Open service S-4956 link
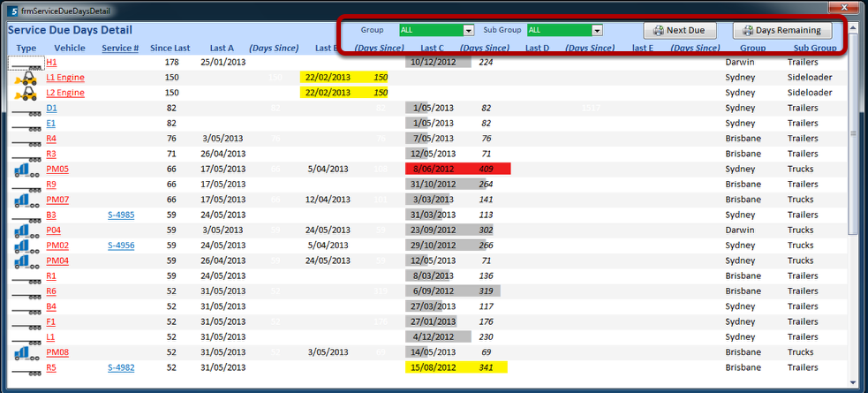This screenshot has width=868, height=393. click(121, 246)
